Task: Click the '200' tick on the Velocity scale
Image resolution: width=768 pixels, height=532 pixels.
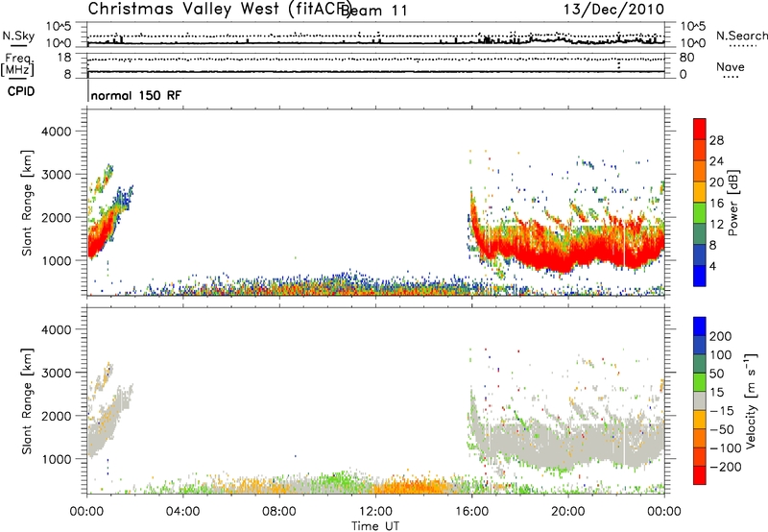Action: point(720,336)
